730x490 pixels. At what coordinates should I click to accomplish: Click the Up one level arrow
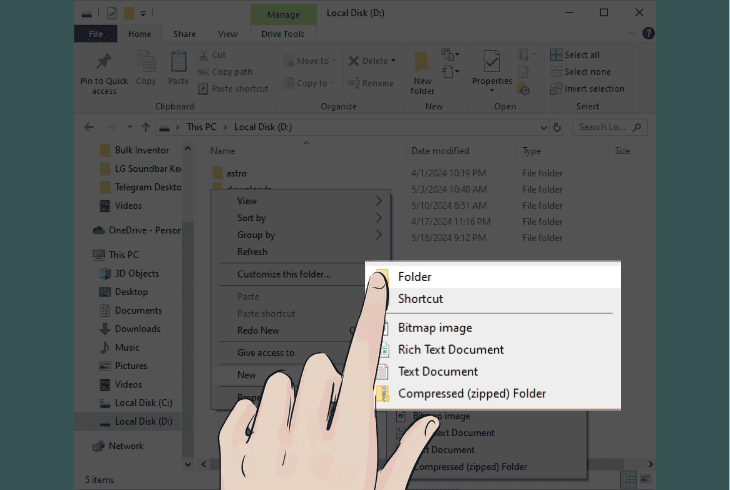pos(146,127)
